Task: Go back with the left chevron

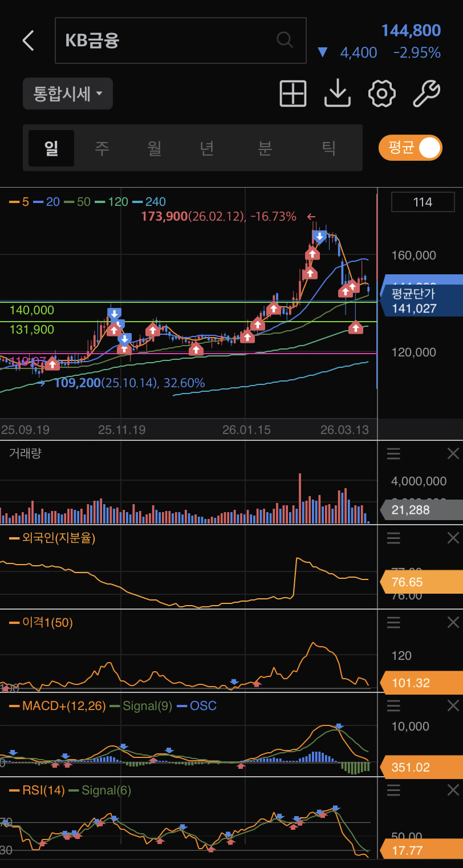Action: tap(28, 40)
